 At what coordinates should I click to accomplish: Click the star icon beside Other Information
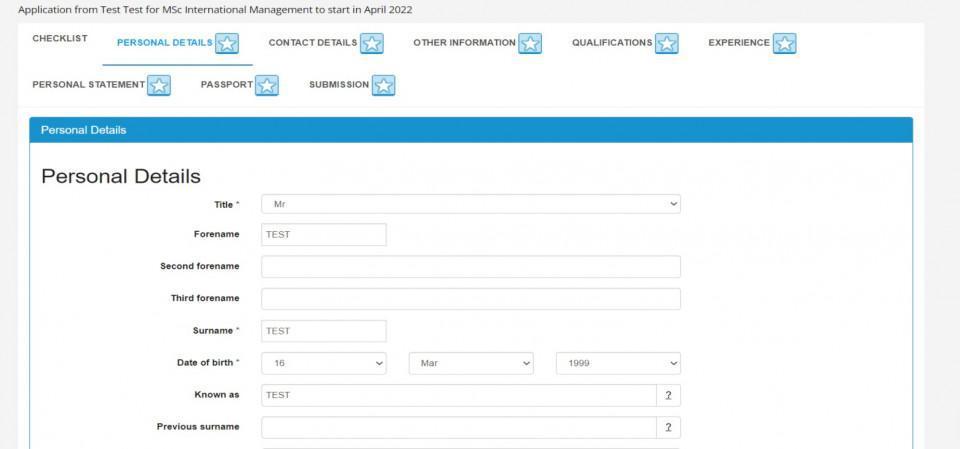[530, 43]
